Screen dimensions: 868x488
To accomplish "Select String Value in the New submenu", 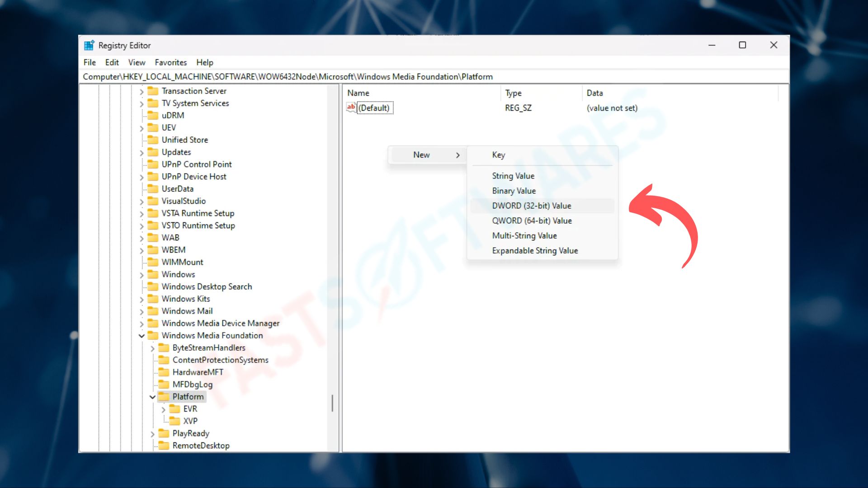I will pyautogui.click(x=542, y=176).
